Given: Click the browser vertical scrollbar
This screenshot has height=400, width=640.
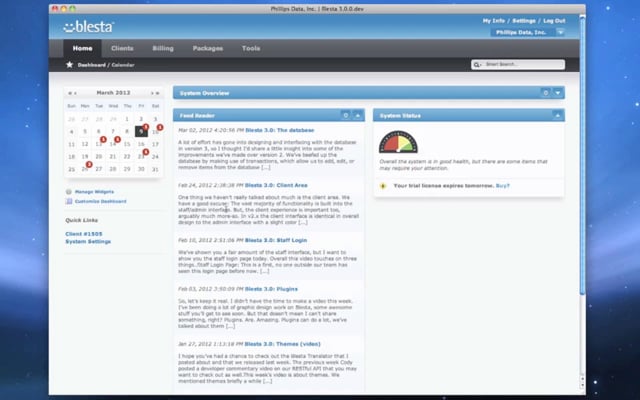Looking at the screenshot, I should [x=582, y=155].
